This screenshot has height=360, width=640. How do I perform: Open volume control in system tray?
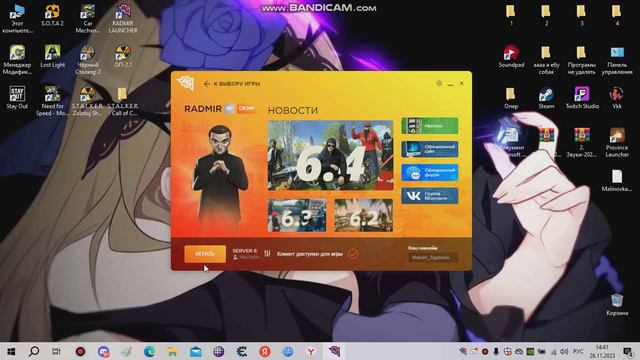click(x=564, y=351)
